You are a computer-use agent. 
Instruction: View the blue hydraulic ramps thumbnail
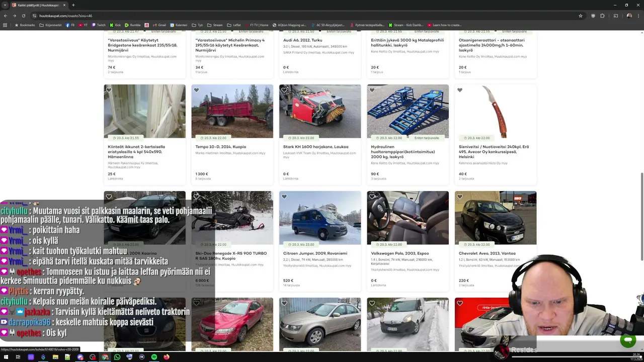[408, 111]
